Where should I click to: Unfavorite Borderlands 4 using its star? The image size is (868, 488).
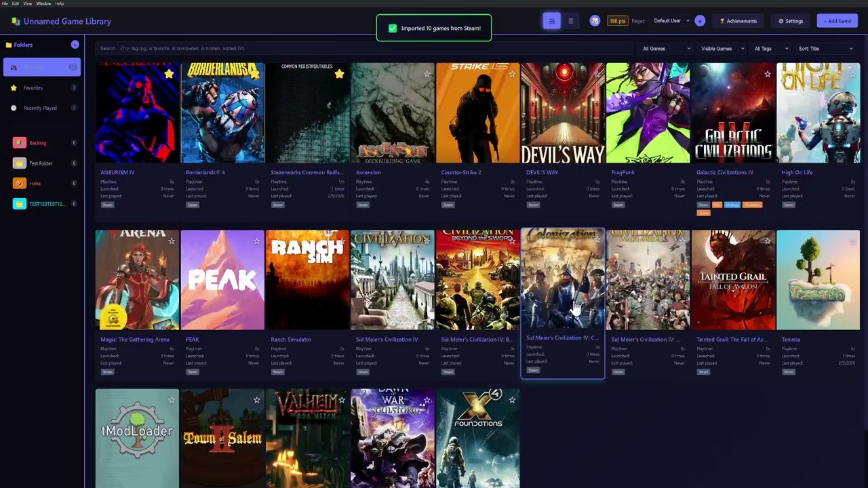254,74
